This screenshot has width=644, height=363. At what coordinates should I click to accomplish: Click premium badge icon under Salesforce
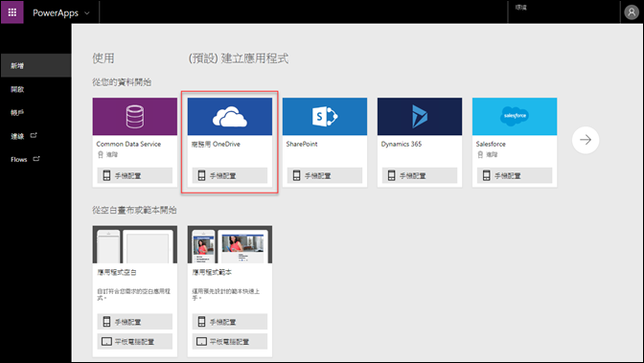480,155
